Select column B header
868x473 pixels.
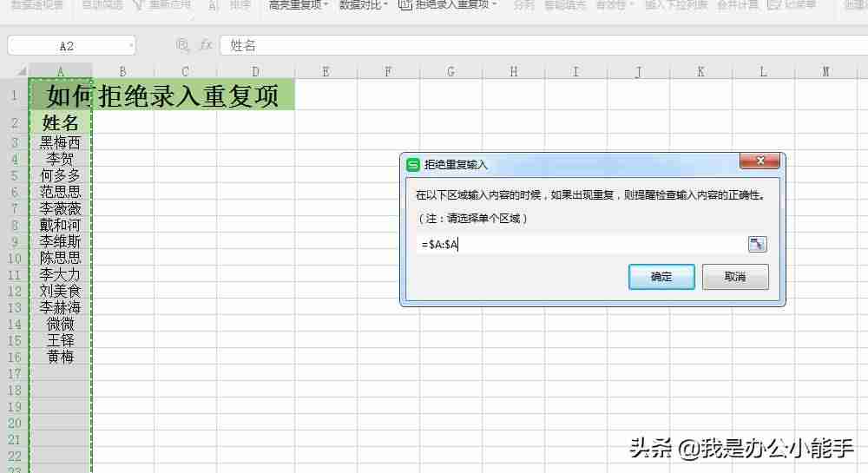[x=123, y=71]
